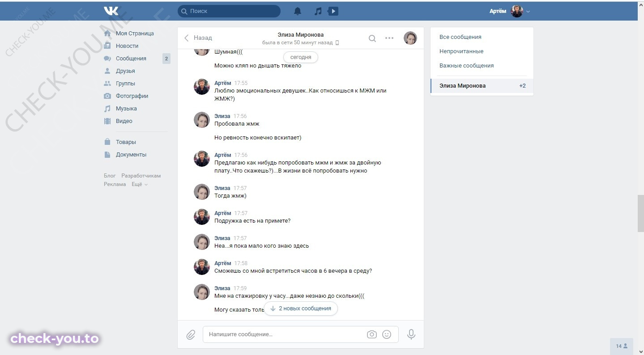The height and width of the screenshot is (355, 644).
Task: Select message text 'Тогда жмж)'
Action: click(x=230, y=196)
